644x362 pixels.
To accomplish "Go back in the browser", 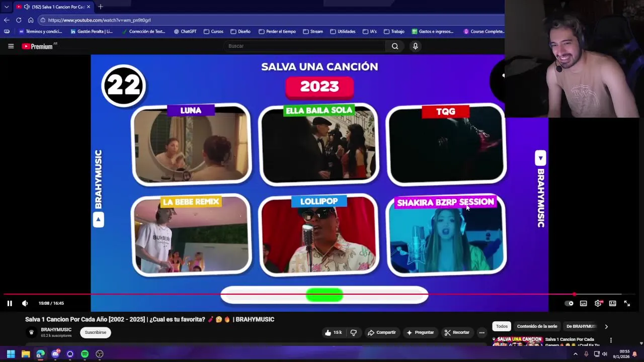I will pos(7,20).
